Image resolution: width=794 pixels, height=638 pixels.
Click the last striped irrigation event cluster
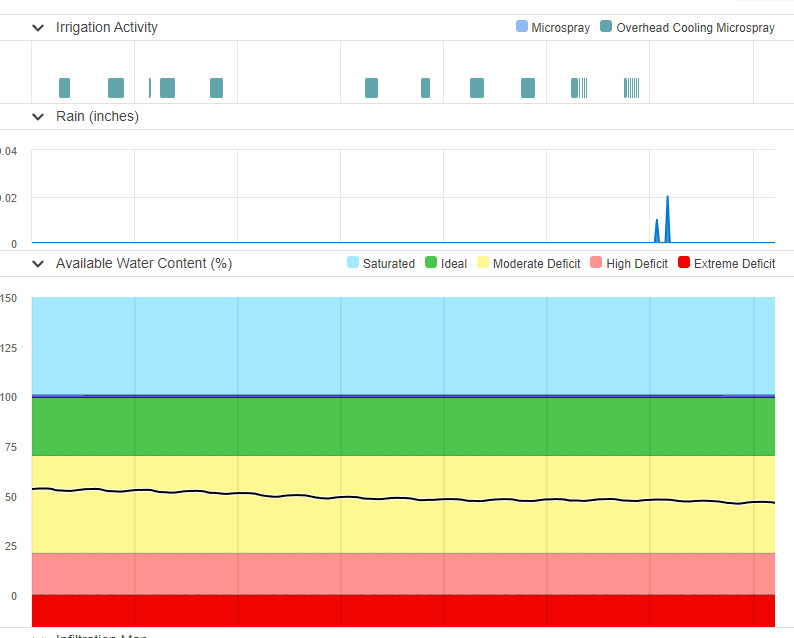pyautogui.click(x=632, y=88)
